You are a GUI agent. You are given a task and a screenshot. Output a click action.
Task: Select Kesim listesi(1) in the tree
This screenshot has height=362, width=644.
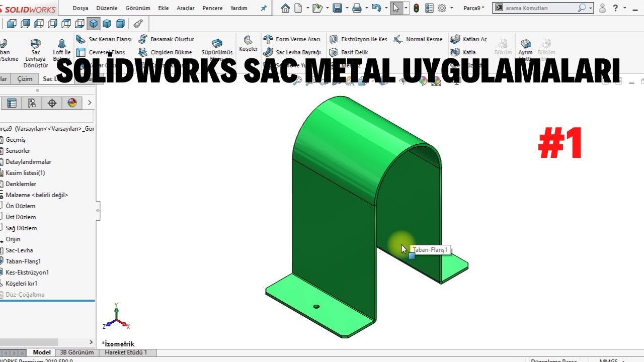point(25,173)
